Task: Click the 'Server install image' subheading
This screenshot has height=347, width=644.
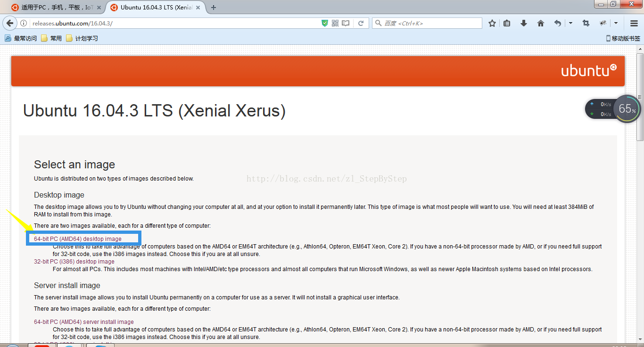Action: pos(67,285)
